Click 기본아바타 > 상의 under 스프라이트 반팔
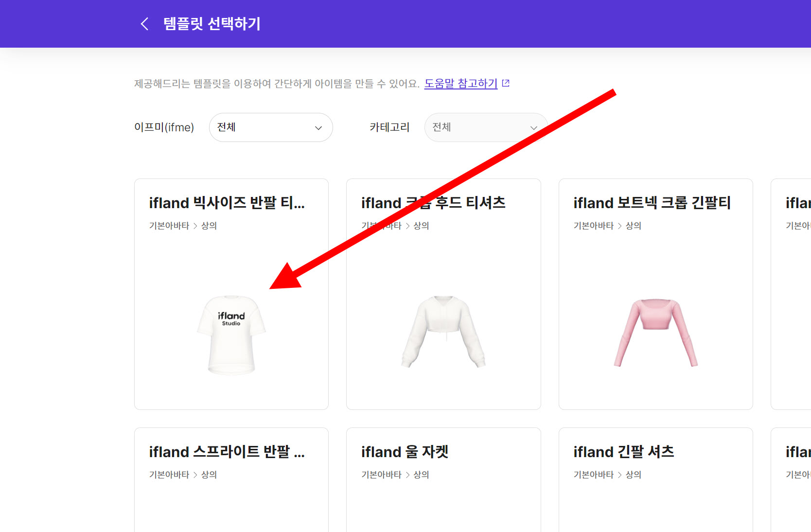This screenshot has width=811, height=532. click(x=183, y=475)
